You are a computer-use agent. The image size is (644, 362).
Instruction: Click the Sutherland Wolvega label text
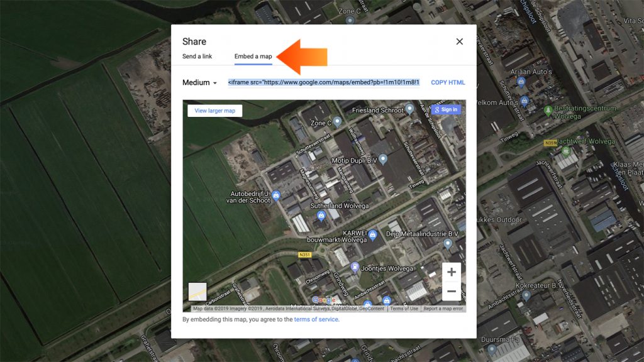pos(339,206)
